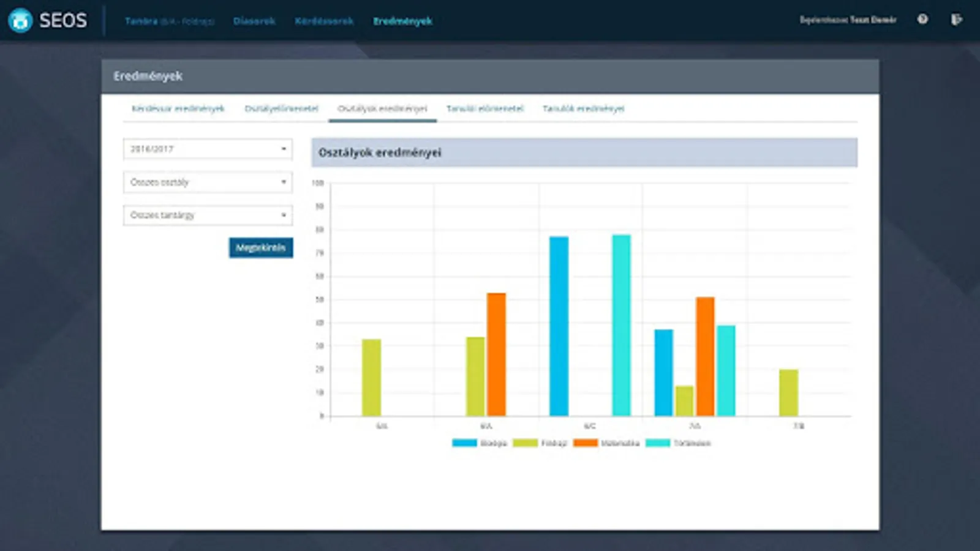Switch to Tanulók eredményei tab

click(x=583, y=108)
